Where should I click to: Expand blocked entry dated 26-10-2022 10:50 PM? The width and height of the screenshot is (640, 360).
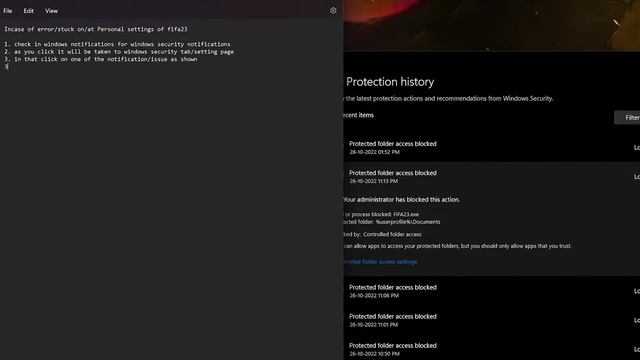click(491, 349)
